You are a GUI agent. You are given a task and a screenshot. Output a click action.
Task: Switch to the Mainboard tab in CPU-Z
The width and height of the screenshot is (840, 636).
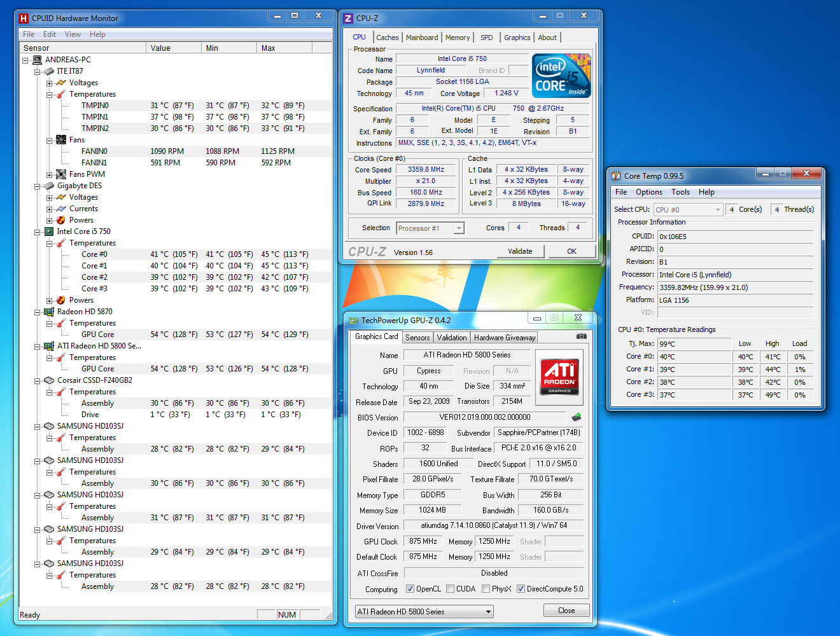(422, 38)
